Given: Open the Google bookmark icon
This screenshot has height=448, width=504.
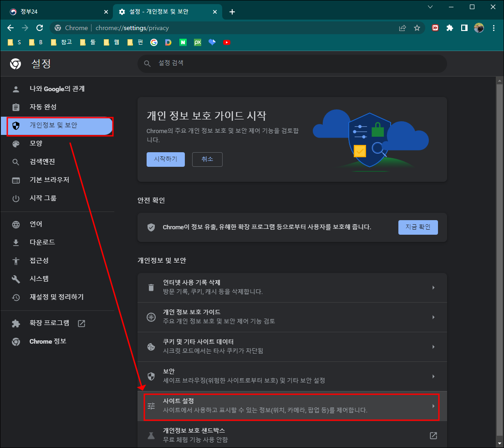Looking at the screenshot, I should (x=153, y=42).
